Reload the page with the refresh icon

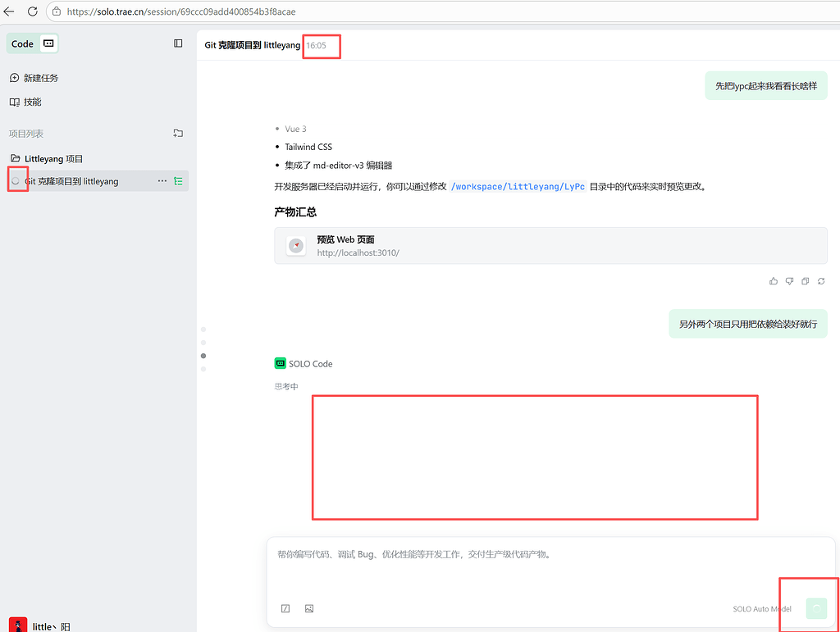click(x=33, y=11)
